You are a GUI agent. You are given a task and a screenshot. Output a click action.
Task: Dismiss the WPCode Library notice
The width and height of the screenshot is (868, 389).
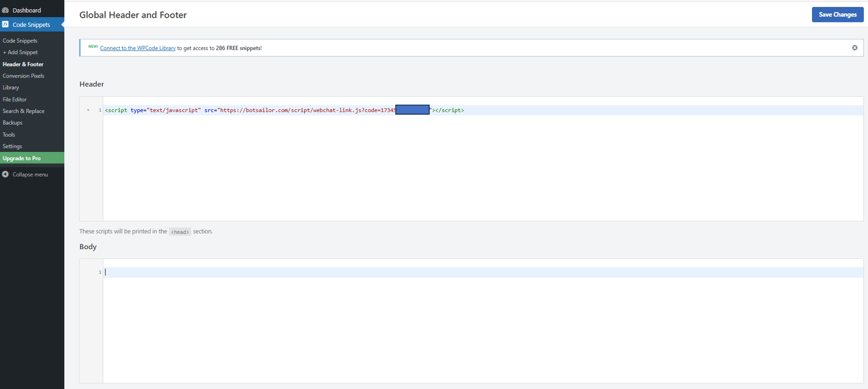pos(855,48)
